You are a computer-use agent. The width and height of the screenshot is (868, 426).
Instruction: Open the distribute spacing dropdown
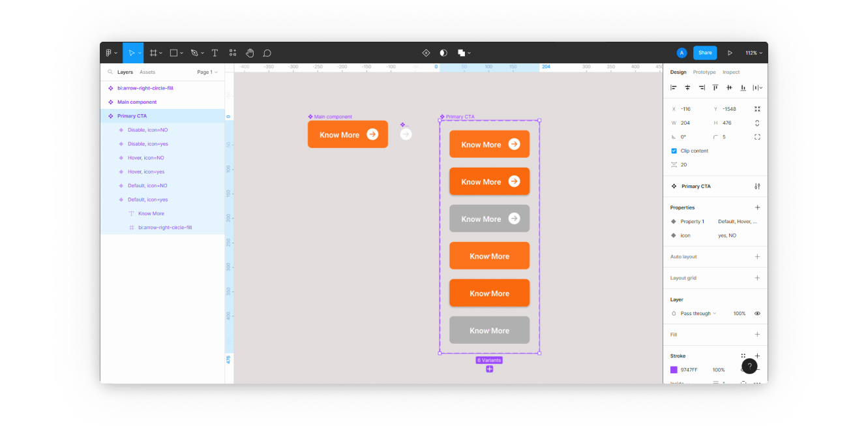click(758, 87)
